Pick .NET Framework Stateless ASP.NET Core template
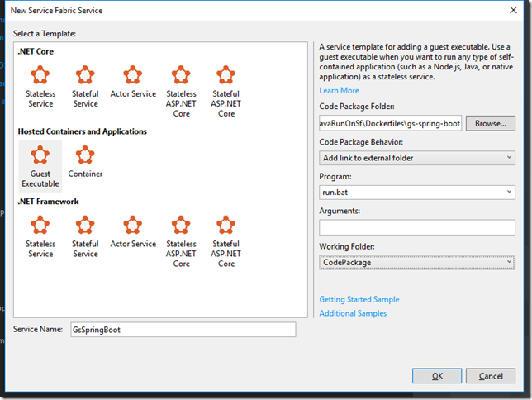 [181, 241]
